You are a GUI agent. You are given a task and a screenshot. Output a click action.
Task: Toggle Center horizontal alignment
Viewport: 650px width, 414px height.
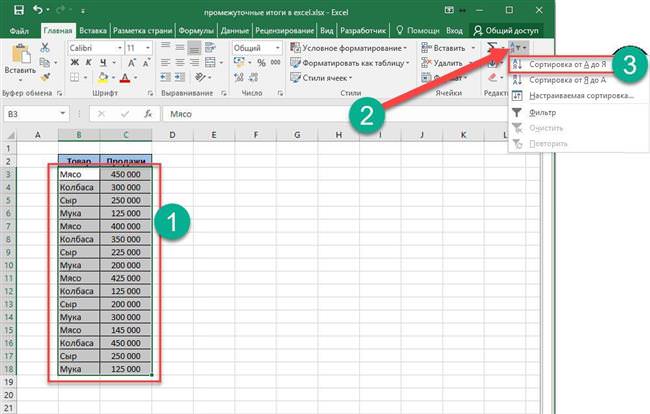coord(180,63)
